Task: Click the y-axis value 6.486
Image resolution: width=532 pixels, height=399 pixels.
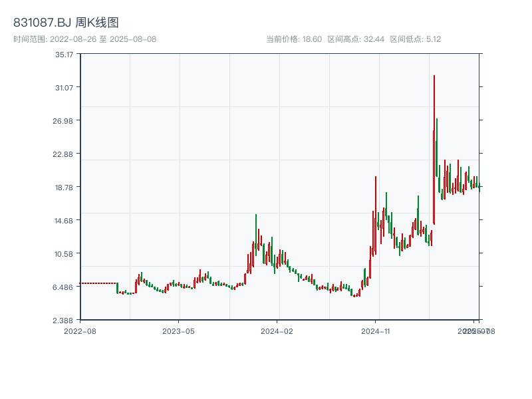Action: pyautogui.click(x=63, y=287)
